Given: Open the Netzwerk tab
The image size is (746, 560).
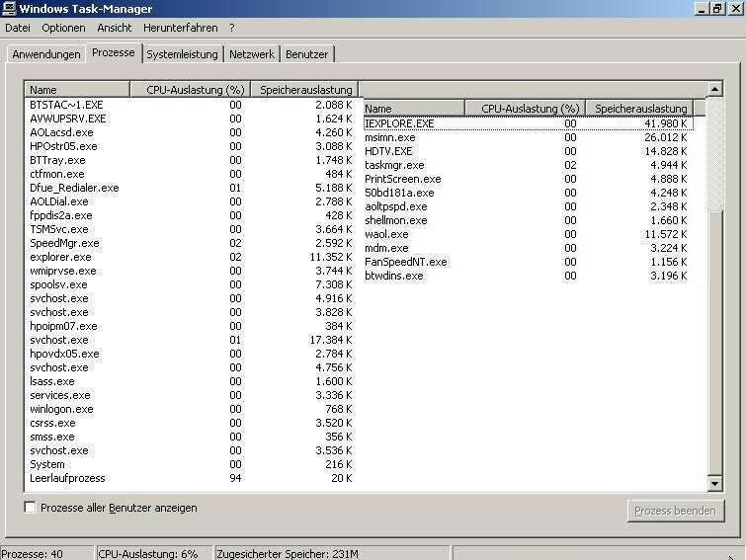Looking at the screenshot, I should coord(252,54).
